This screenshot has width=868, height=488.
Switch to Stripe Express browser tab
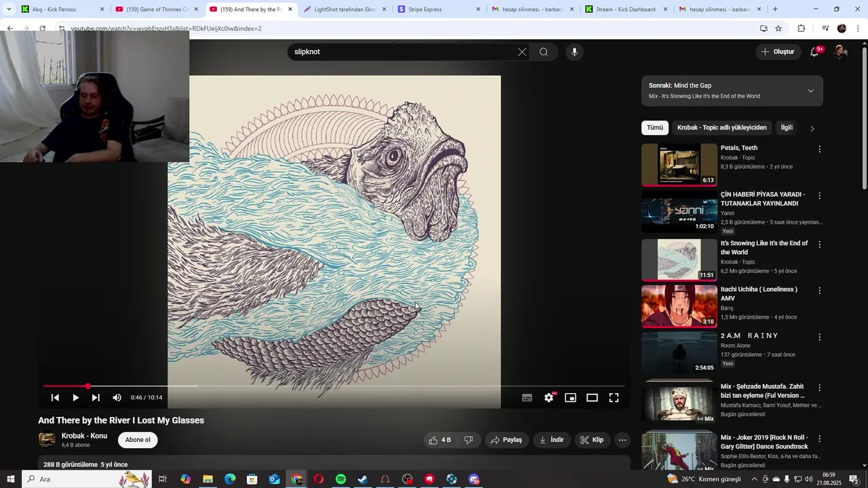click(x=440, y=9)
